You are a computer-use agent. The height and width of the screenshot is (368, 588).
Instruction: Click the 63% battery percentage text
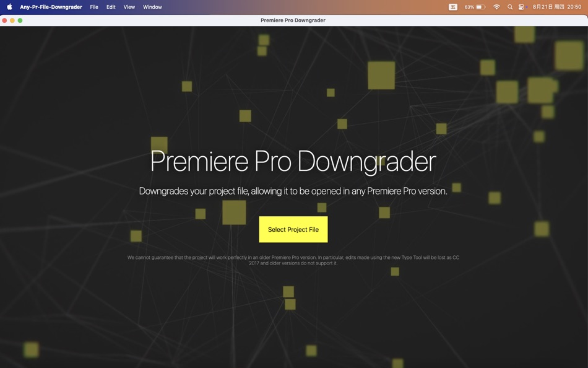point(469,7)
